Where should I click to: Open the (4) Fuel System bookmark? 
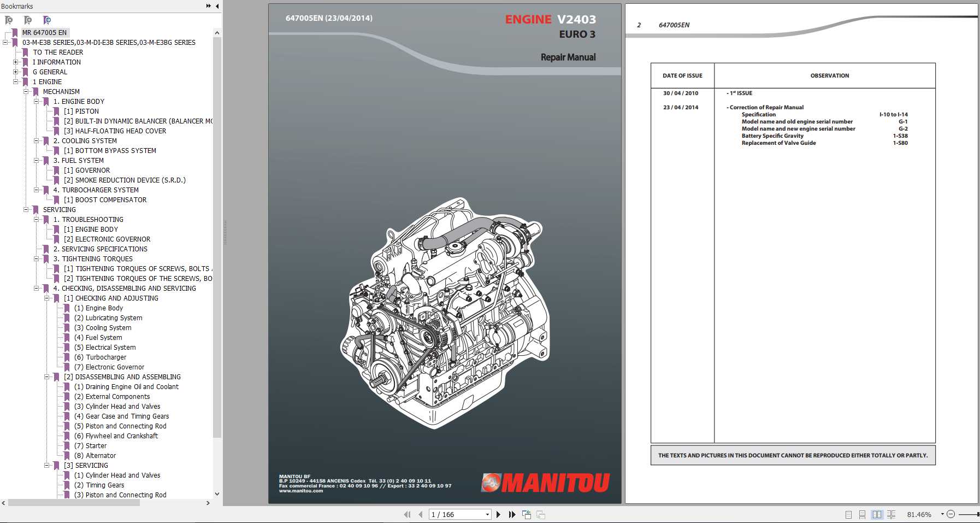pos(98,337)
